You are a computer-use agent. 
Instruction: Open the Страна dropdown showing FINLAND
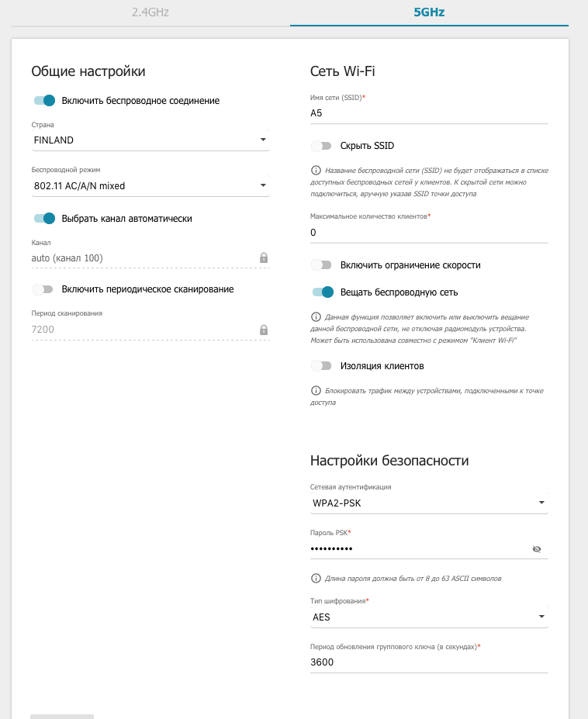click(150, 140)
